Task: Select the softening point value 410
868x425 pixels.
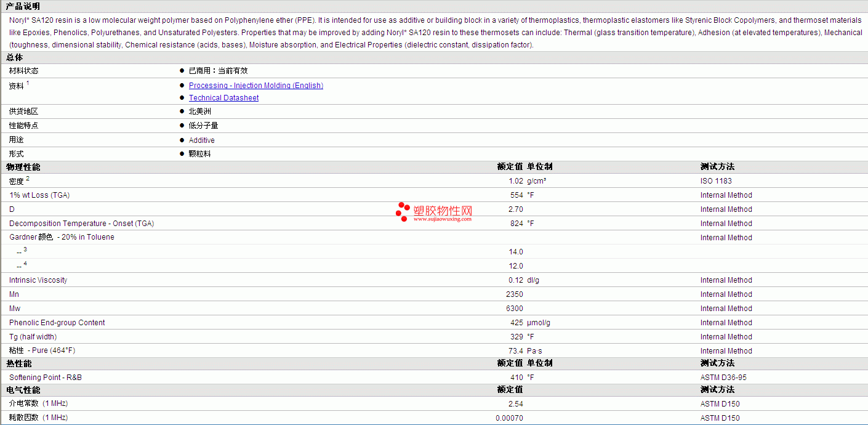Action: pos(516,378)
